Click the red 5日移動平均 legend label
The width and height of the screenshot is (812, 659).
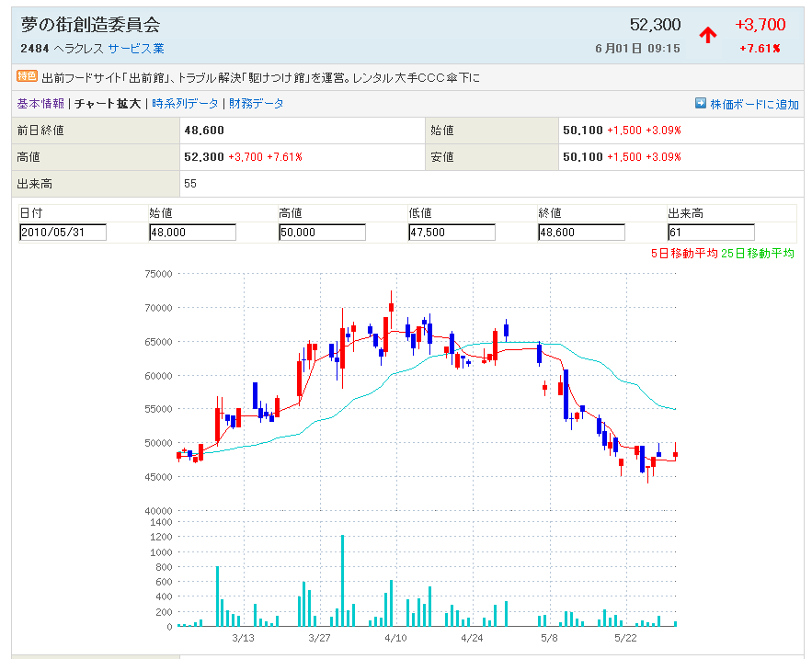[x=683, y=253]
